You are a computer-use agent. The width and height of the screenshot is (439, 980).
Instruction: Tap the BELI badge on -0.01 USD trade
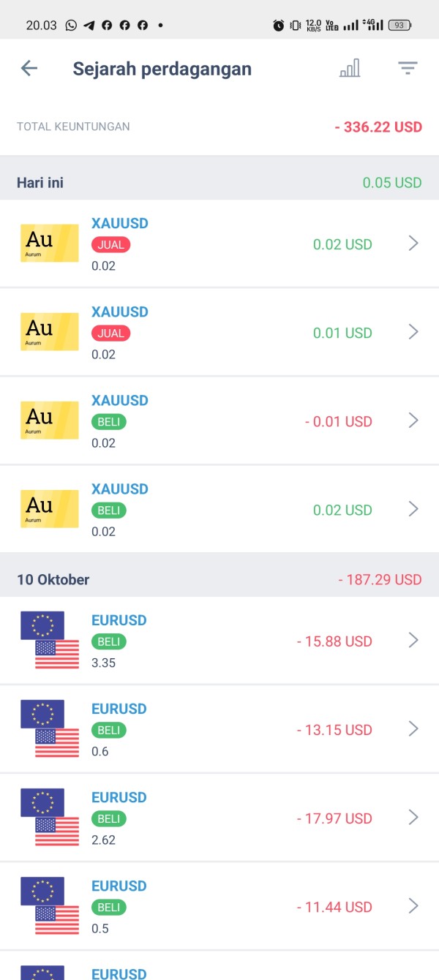[109, 422]
